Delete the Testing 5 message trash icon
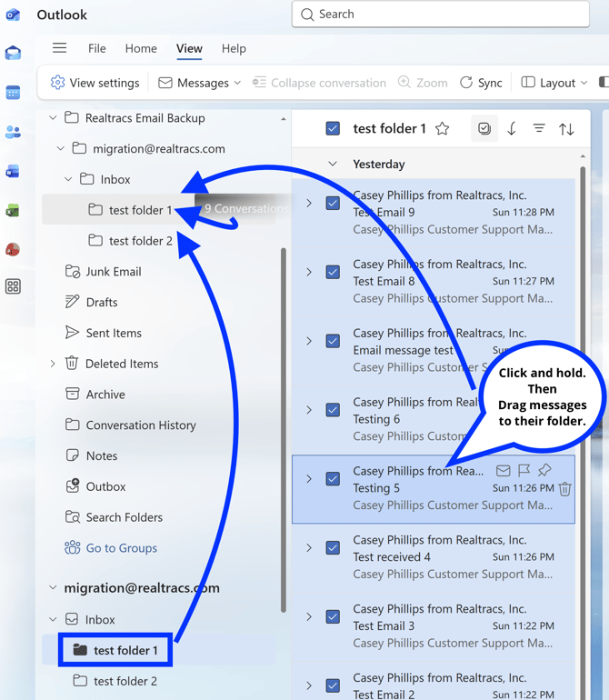 (x=564, y=489)
